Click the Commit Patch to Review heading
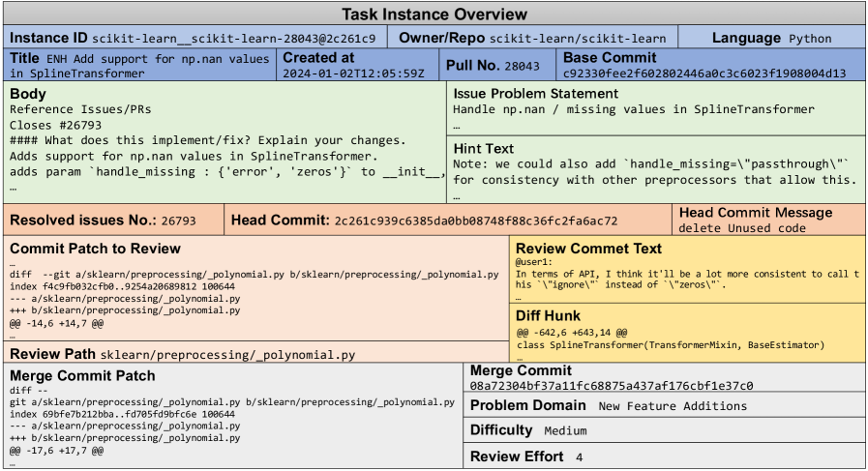This screenshot has width=868, height=471. point(95,249)
